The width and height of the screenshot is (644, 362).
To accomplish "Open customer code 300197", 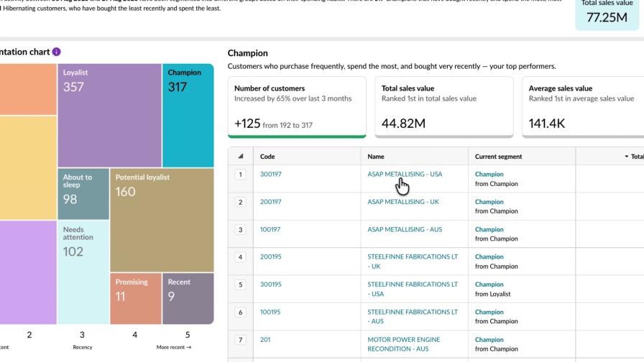I will coord(271,174).
